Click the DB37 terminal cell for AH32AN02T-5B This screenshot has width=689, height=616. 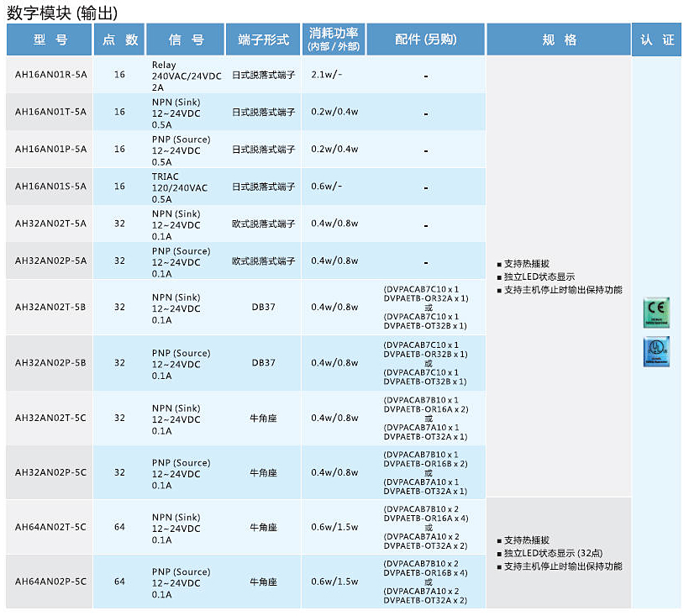pyautogui.click(x=263, y=307)
